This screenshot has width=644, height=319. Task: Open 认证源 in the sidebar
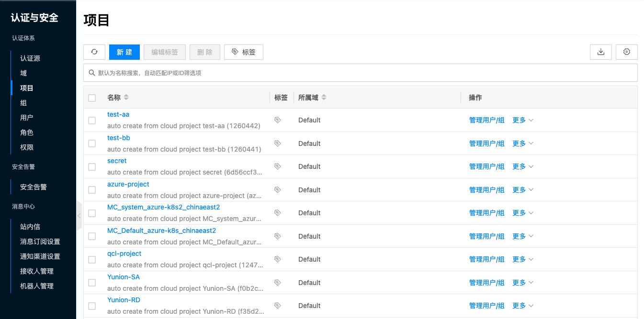pyautogui.click(x=30, y=58)
